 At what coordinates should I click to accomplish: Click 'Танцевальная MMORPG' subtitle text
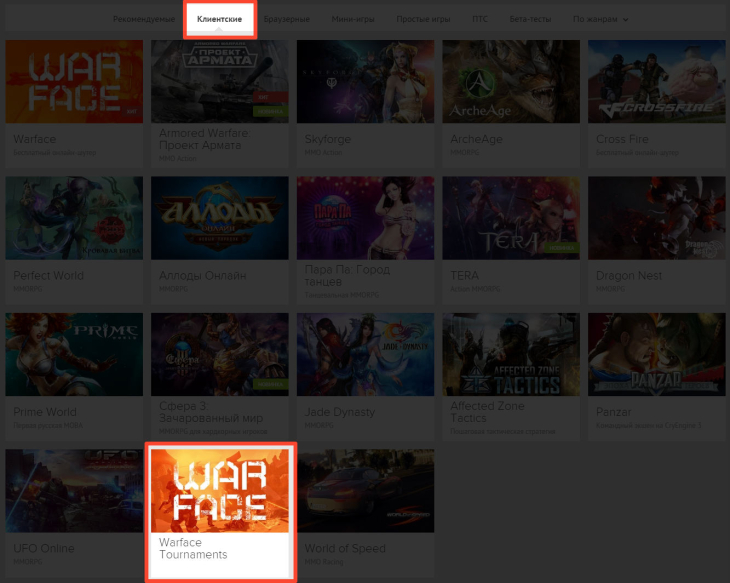[x=342, y=295]
